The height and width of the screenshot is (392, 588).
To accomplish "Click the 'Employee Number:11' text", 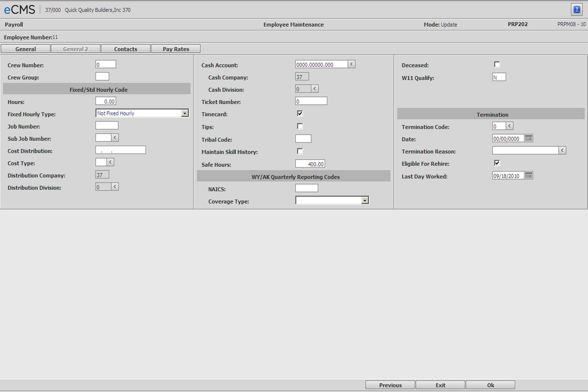I will pos(31,37).
